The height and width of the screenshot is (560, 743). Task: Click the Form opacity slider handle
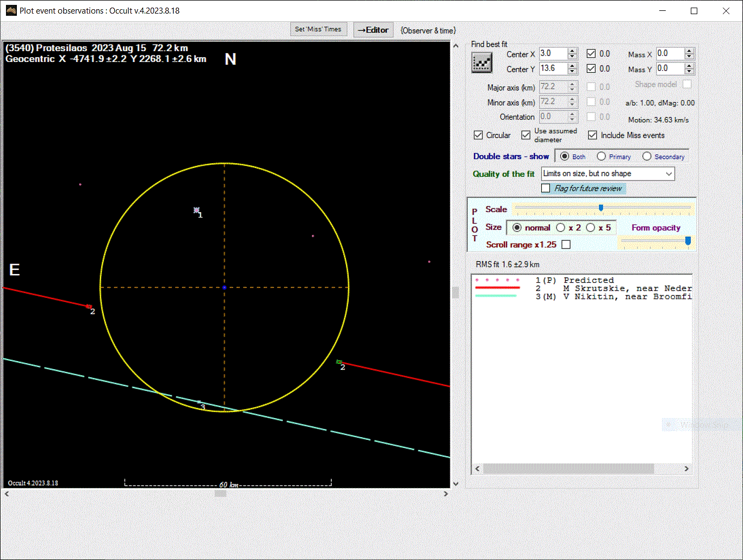pos(688,241)
